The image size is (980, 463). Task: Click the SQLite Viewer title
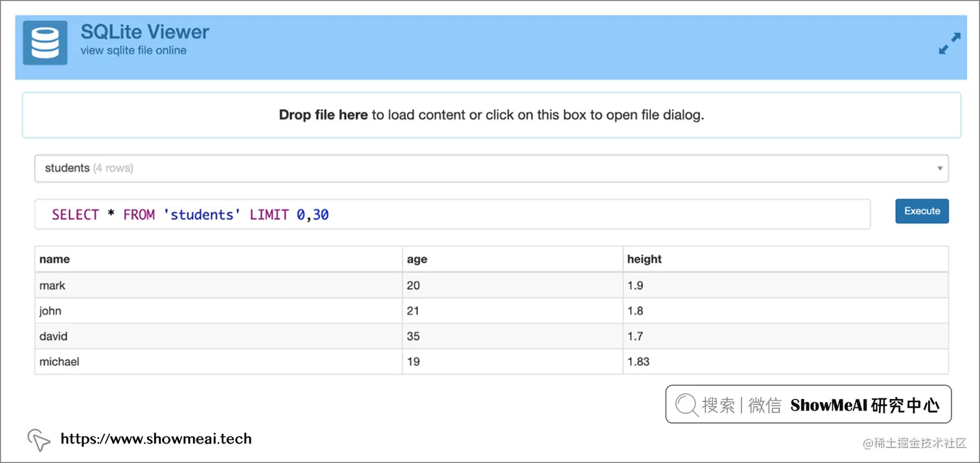coord(145,32)
